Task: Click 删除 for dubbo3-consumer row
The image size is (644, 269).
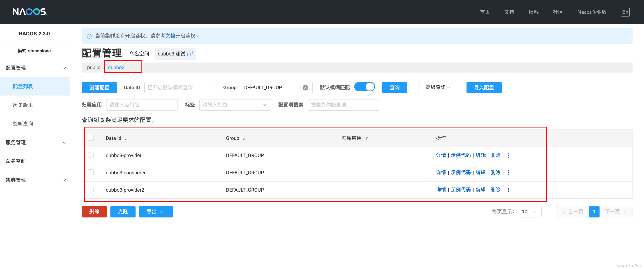Action: 495,173
